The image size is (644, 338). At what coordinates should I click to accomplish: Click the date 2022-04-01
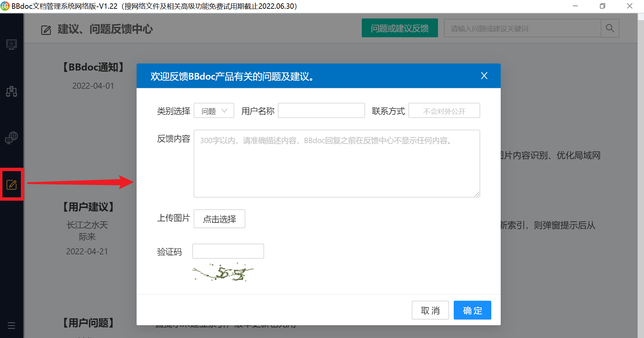tap(93, 86)
